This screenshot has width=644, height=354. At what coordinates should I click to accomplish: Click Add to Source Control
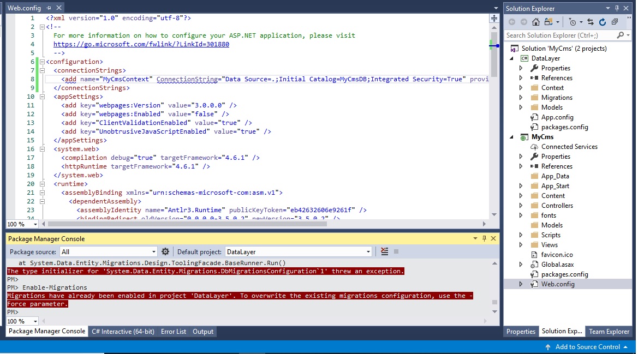587,347
